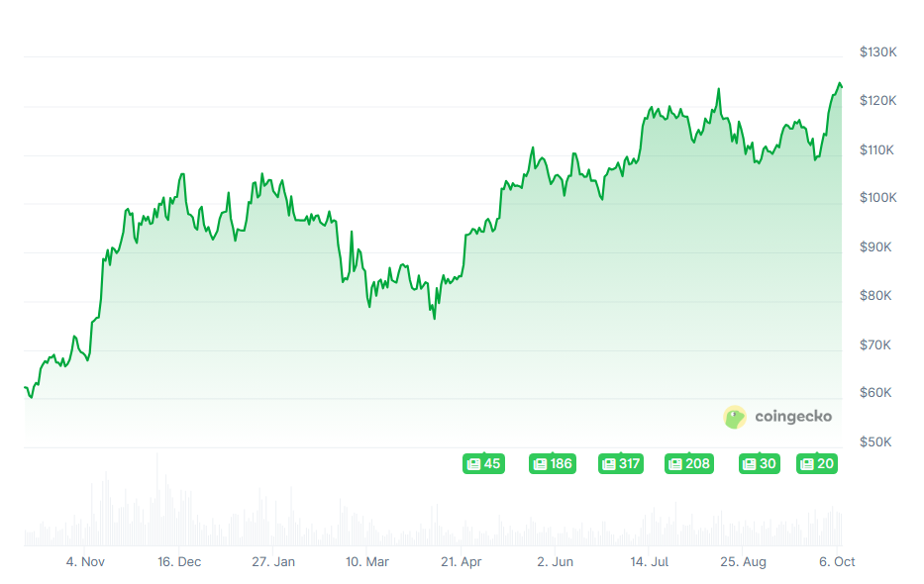Click the 2. Jun date label
The width and height of the screenshot is (924, 584).
[555, 561]
